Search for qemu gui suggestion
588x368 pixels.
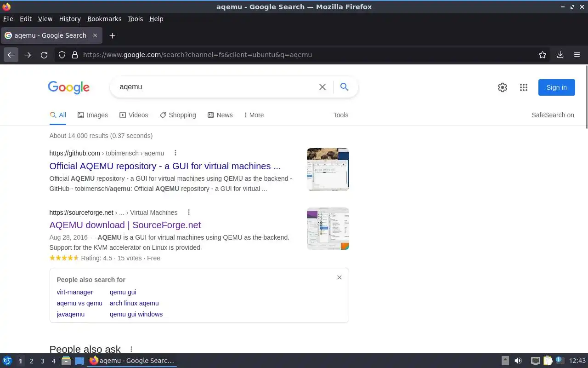(123, 292)
